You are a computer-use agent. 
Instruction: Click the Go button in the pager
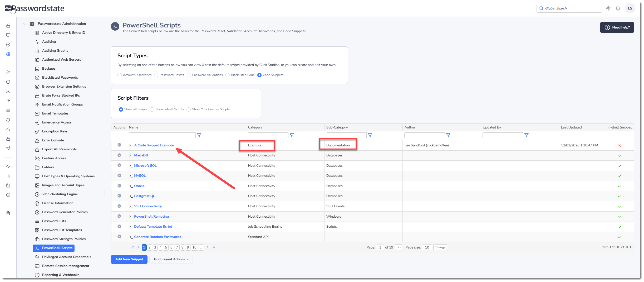[399, 247]
